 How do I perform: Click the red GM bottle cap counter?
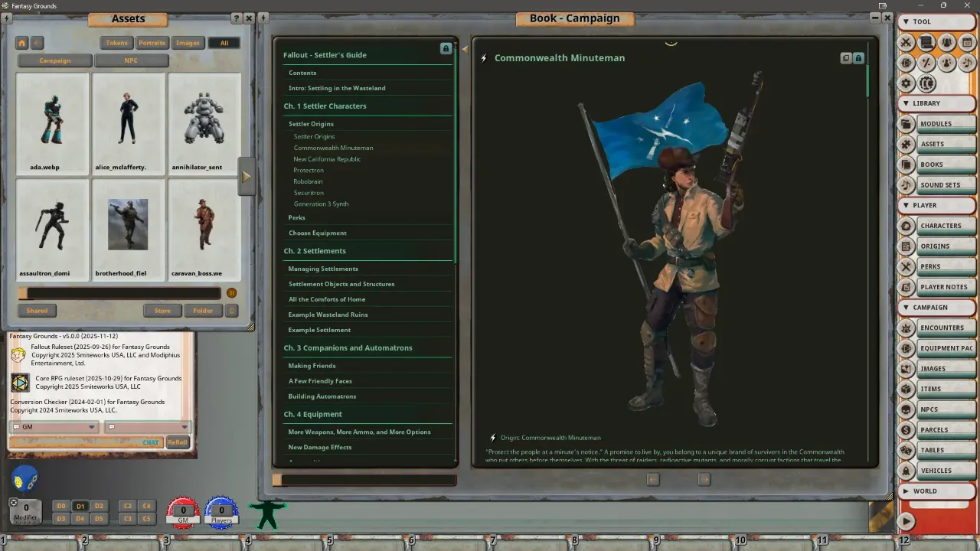(x=183, y=512)
